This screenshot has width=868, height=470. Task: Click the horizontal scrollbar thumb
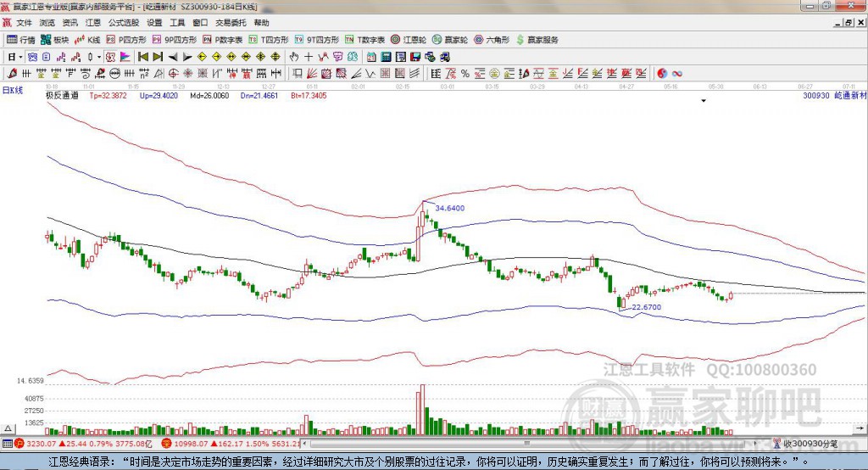point(527,444)
